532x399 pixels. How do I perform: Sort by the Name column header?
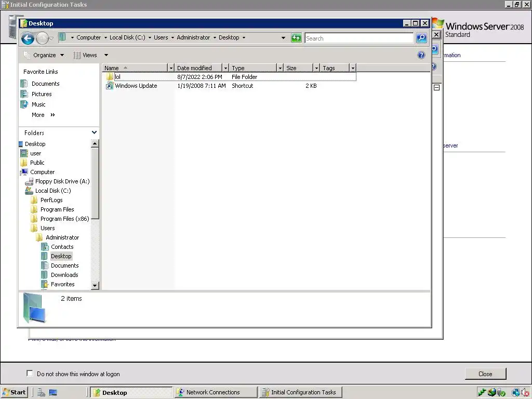click(135, 68)
